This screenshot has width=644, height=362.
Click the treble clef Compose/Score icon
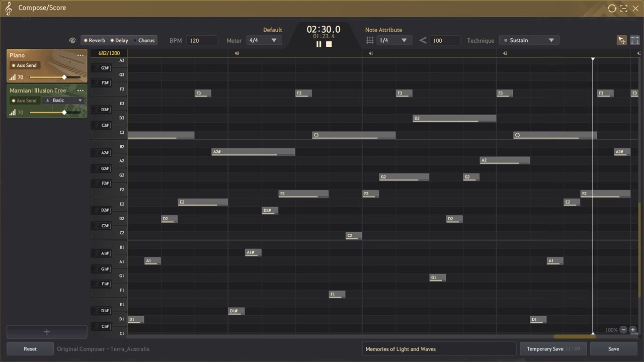(x=8, y=8)
